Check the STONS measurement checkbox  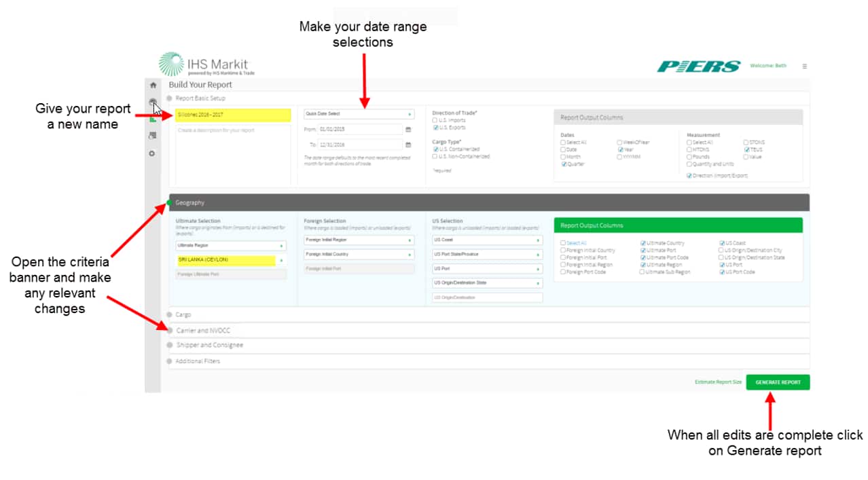(x=746, y=143)
